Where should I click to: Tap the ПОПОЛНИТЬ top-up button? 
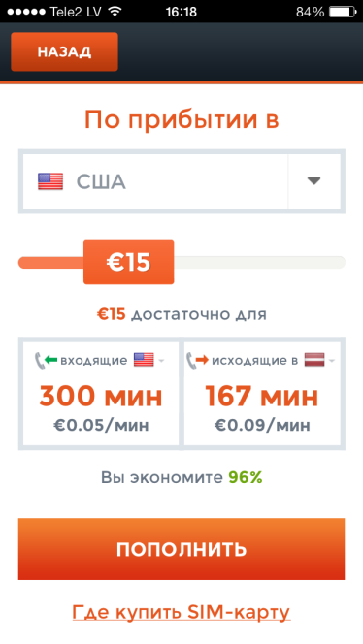point(181,549)
